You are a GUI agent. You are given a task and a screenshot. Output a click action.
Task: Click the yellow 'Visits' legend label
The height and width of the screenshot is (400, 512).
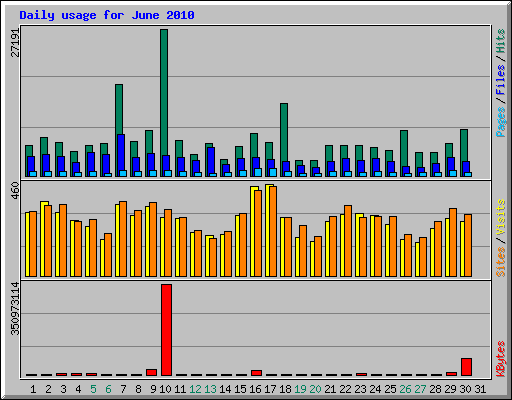point(500,217)
